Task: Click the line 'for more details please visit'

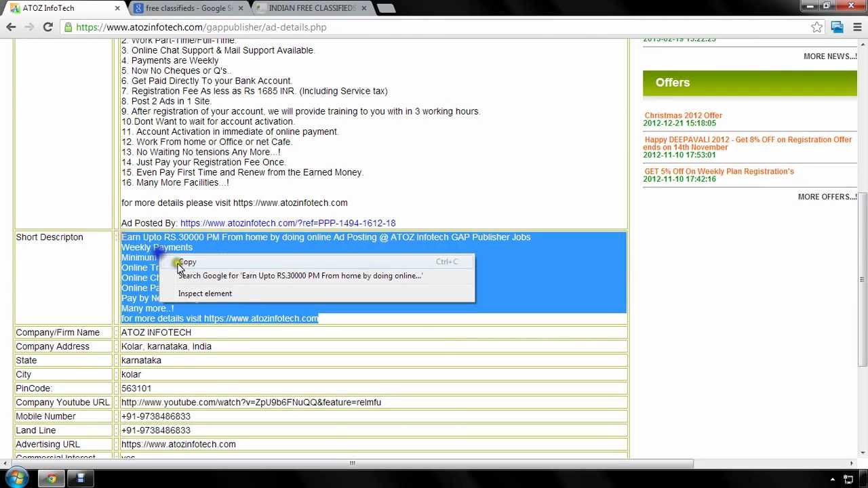Action: (x=234, y=203)
